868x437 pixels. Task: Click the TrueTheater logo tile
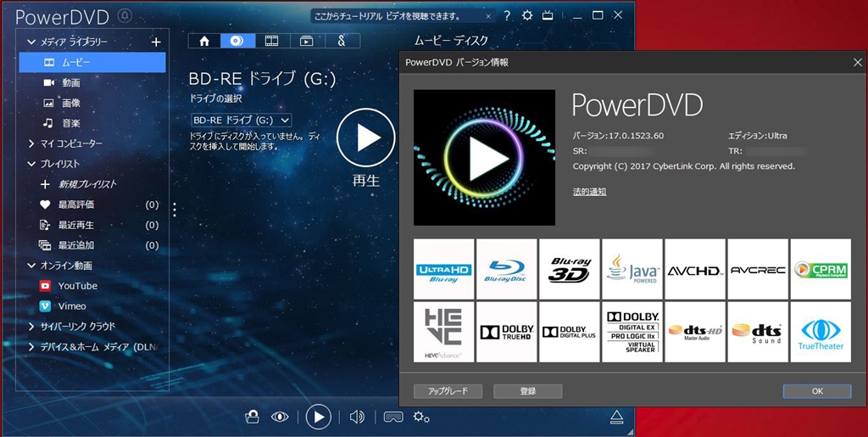pos(821,332)
